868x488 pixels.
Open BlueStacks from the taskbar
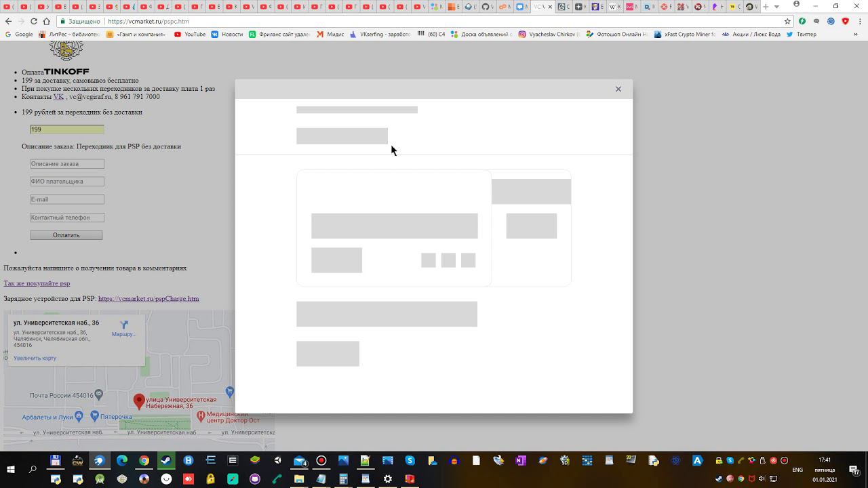(254, 461)
